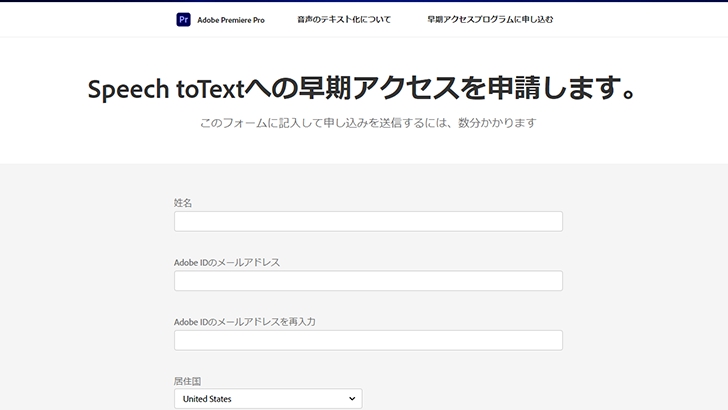Click the 居住国 field label
The width and height of the screenshot is (728, 410).
[187, 381]
